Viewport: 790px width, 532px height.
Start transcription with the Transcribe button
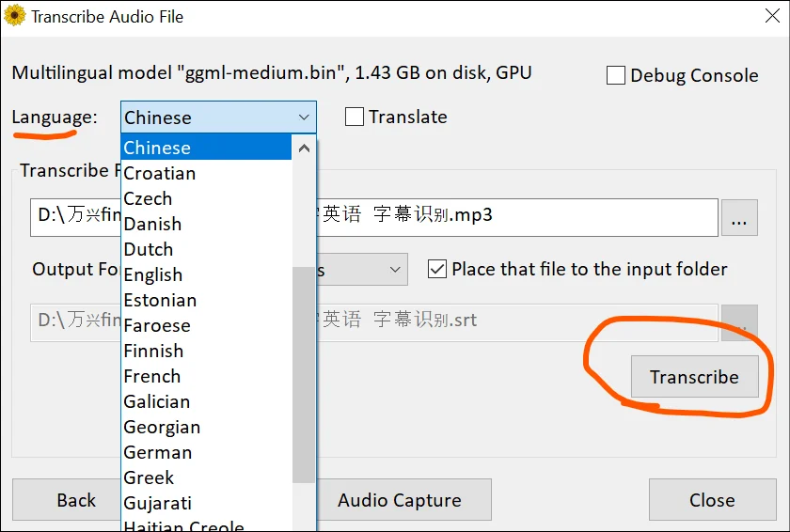click(x=694, y=377)
